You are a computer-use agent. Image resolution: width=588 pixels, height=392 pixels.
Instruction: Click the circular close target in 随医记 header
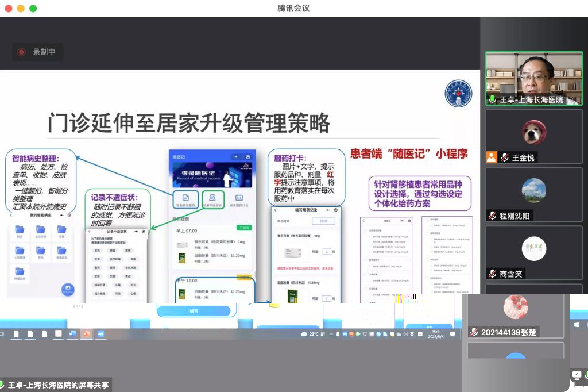click(x=248, y=157)
